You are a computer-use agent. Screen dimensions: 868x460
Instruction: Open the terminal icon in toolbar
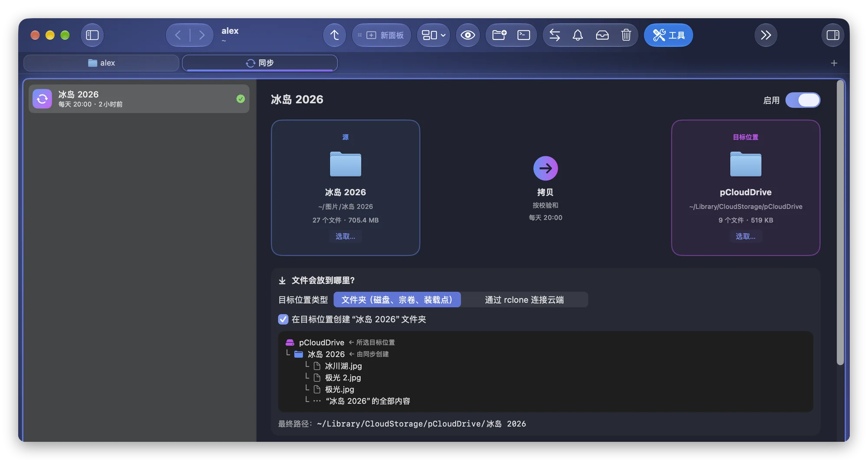pos(523,35)
